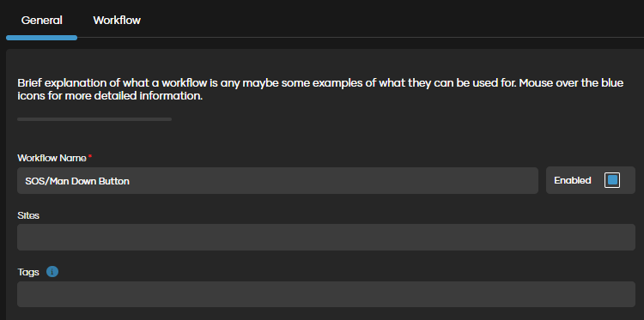
Task: Click the Tags field label
Action: (x=28, y=272)
